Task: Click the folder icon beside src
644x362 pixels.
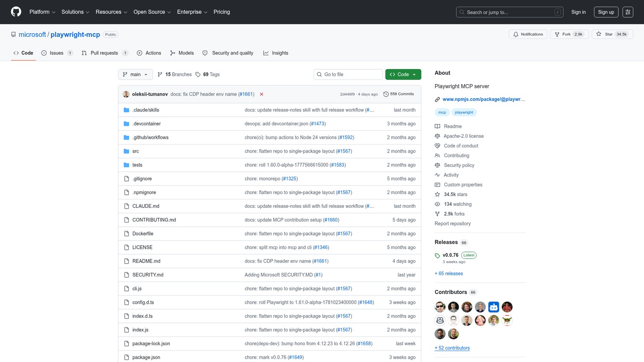Action: click(x=127, y=151)
